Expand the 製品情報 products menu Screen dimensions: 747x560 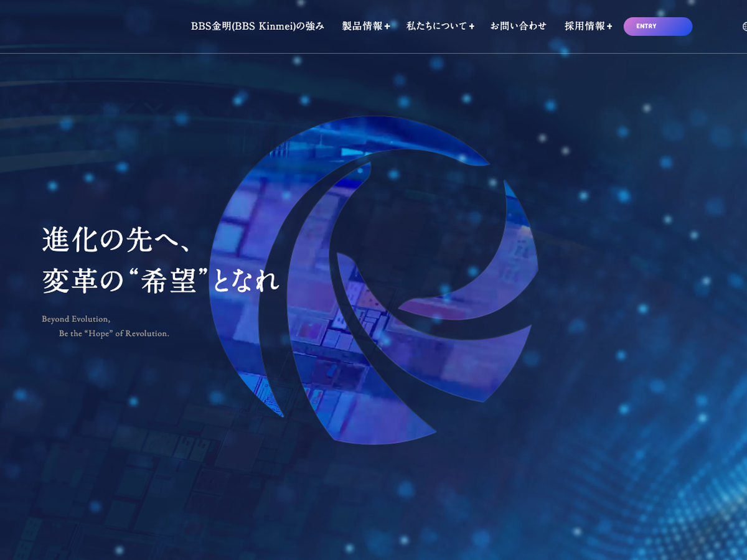coord(362,26)
